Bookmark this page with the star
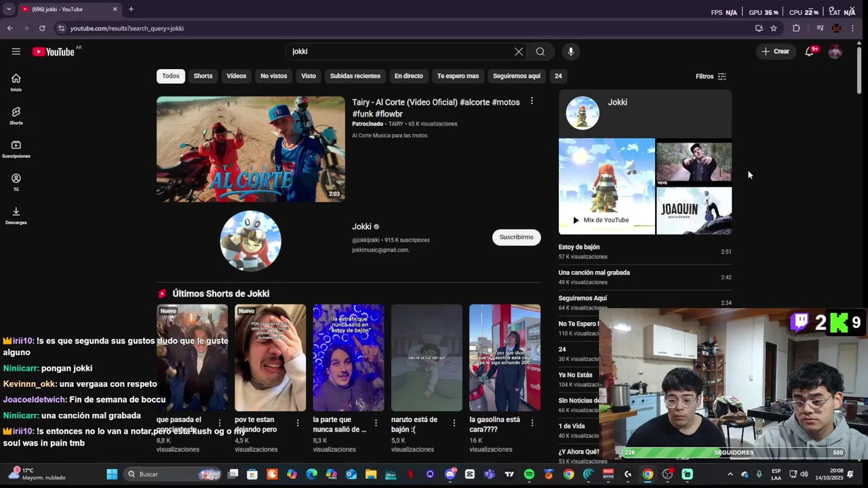The width and height of the screenshot is (868, 488). [774, 28]
